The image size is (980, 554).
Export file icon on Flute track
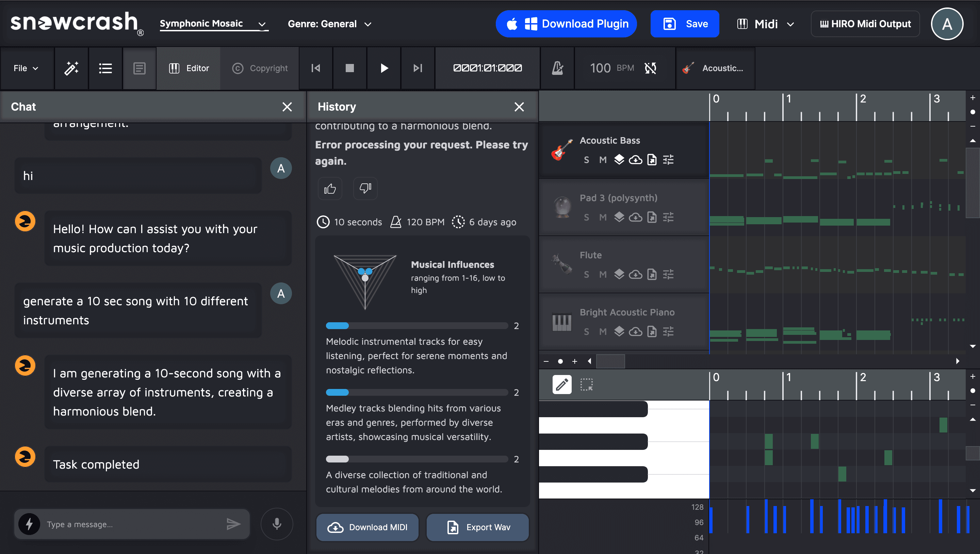652,274
